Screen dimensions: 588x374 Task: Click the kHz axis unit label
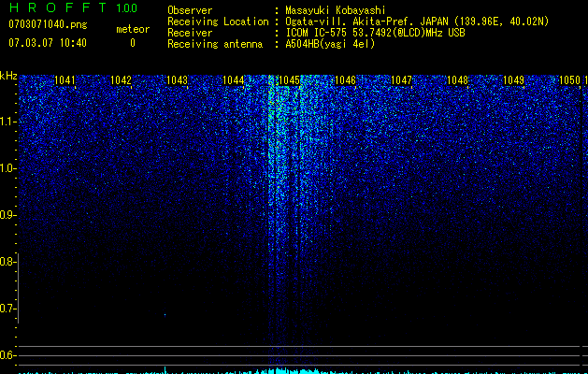tap(9, 76)
